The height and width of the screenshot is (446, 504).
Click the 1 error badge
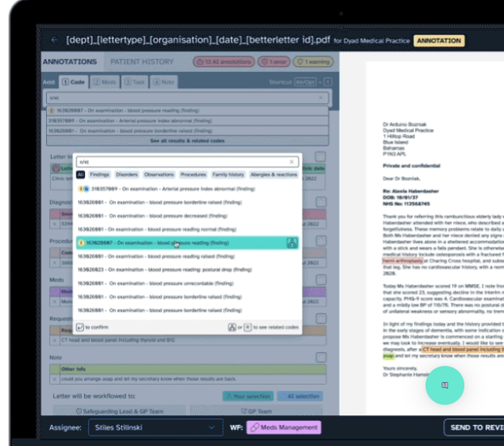point(273,61)
